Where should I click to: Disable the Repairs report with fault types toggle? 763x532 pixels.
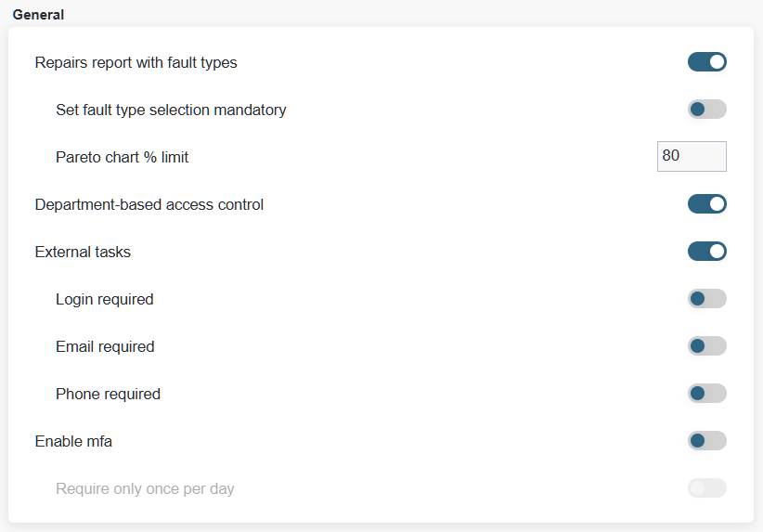[706, 62]
